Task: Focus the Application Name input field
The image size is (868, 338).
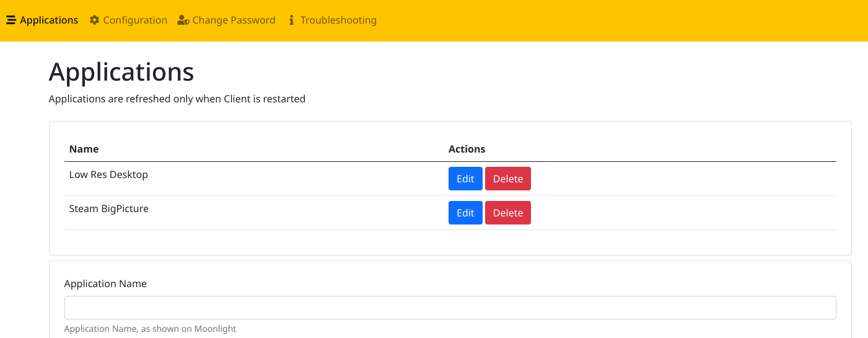Action: 450,308
